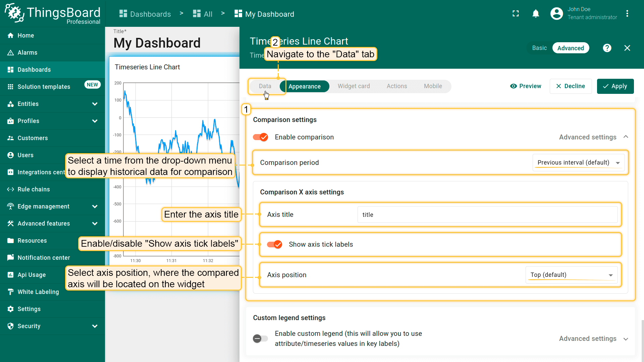Screen dimensions: 644x362
Task: Click the John Doe profile avatar
Action: (x=556, y=14)
